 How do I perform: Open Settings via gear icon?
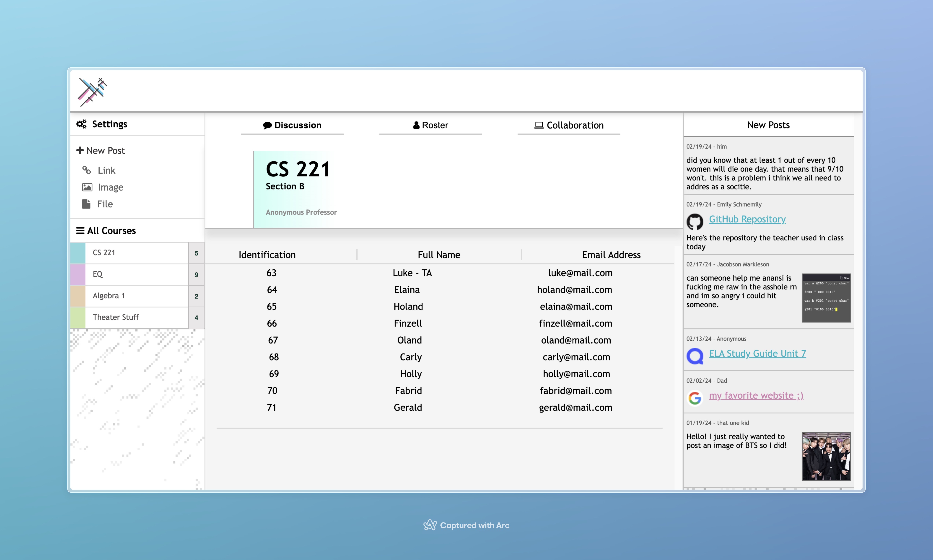[x=82, y=124]
